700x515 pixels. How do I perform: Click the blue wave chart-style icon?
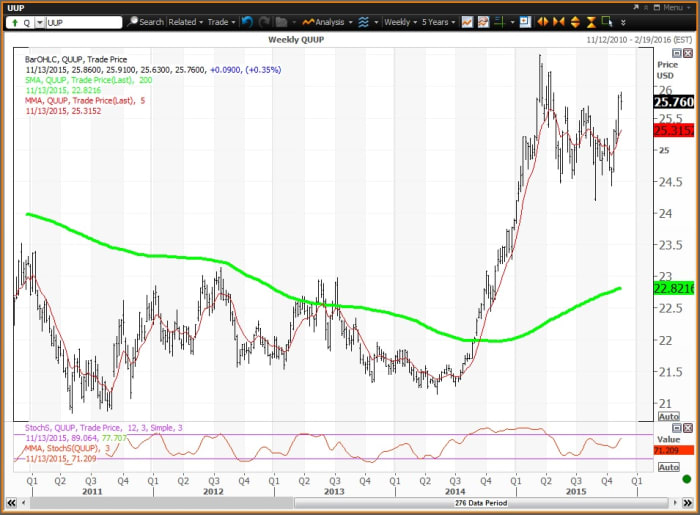(362, 21)
